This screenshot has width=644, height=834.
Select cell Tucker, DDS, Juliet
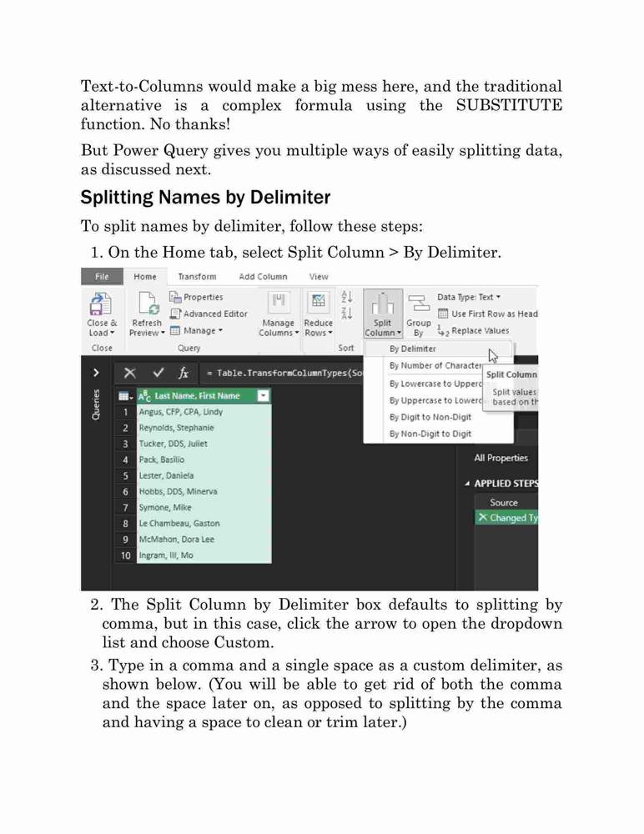pos(204,444)
